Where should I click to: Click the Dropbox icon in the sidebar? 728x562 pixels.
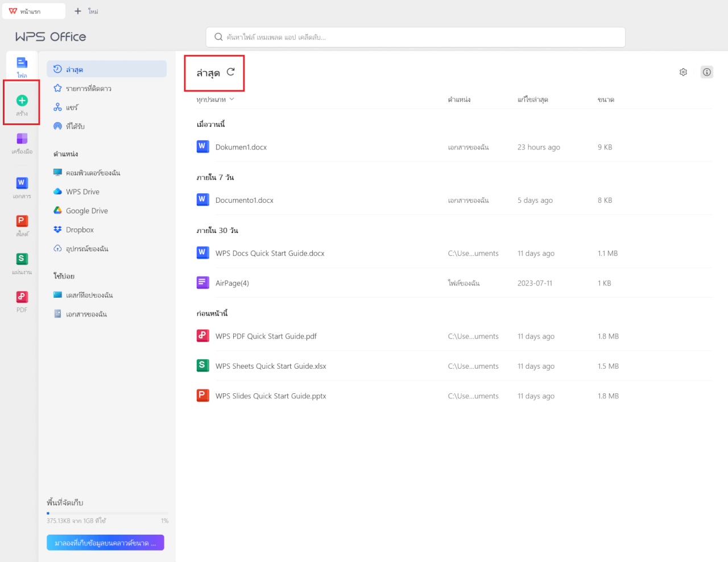tap(57, 230)
